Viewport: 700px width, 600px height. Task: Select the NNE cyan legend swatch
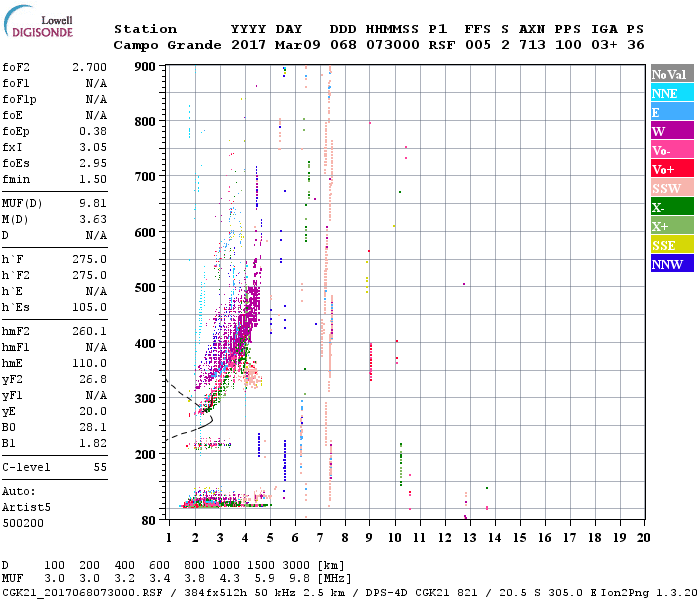pyautogui.click(x=672, y=93)
